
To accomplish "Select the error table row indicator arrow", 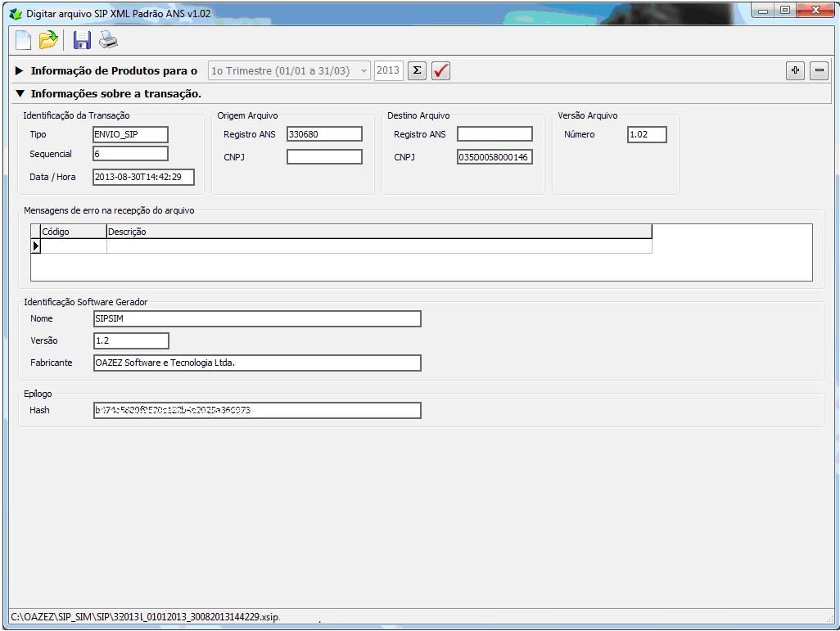I will [36, 246].
